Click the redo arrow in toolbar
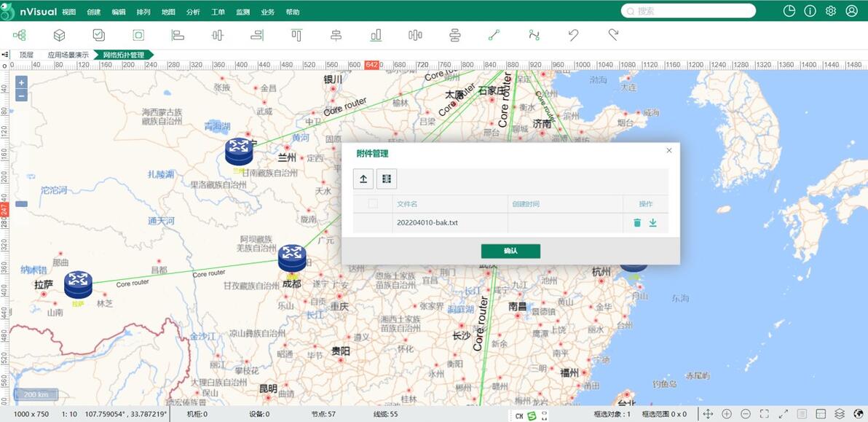Viewport: 868px width, 422px height. point(613,35)
